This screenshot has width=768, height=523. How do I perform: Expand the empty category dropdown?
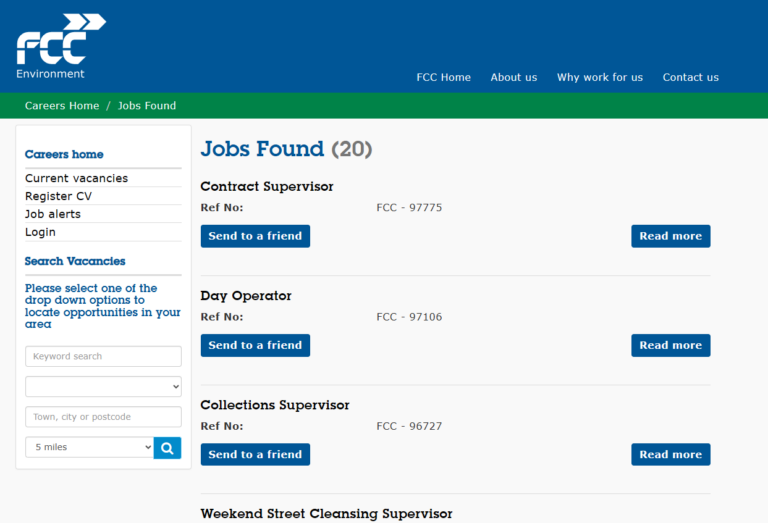tap(103, 386)
